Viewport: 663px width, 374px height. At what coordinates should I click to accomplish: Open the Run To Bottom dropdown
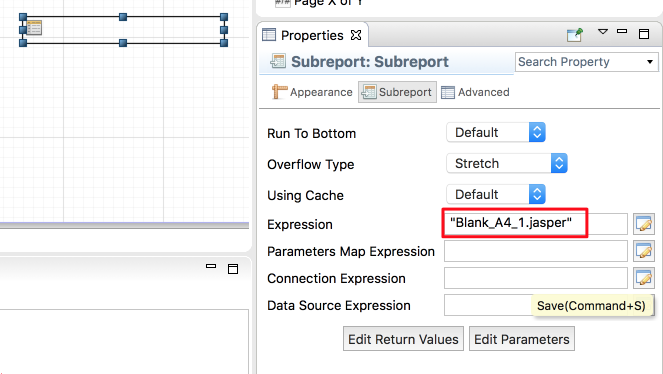click(496, 132)
